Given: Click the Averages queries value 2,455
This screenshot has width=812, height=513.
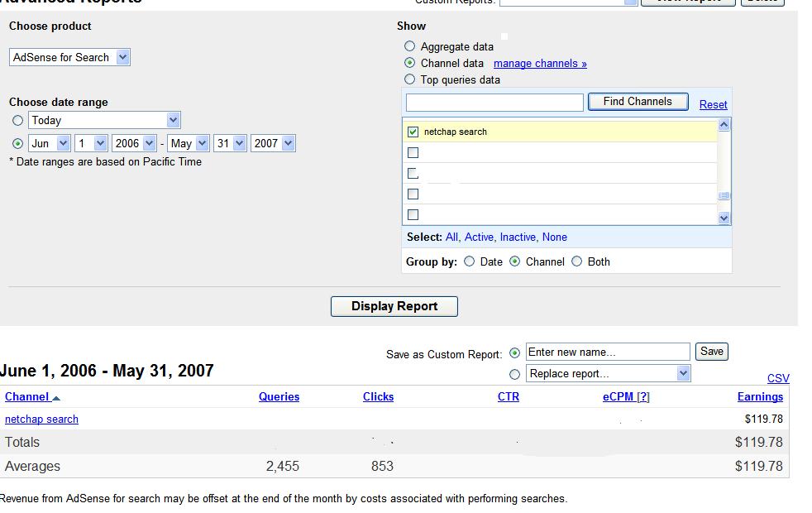Looking at the screenshot, I should click(283, 467).
